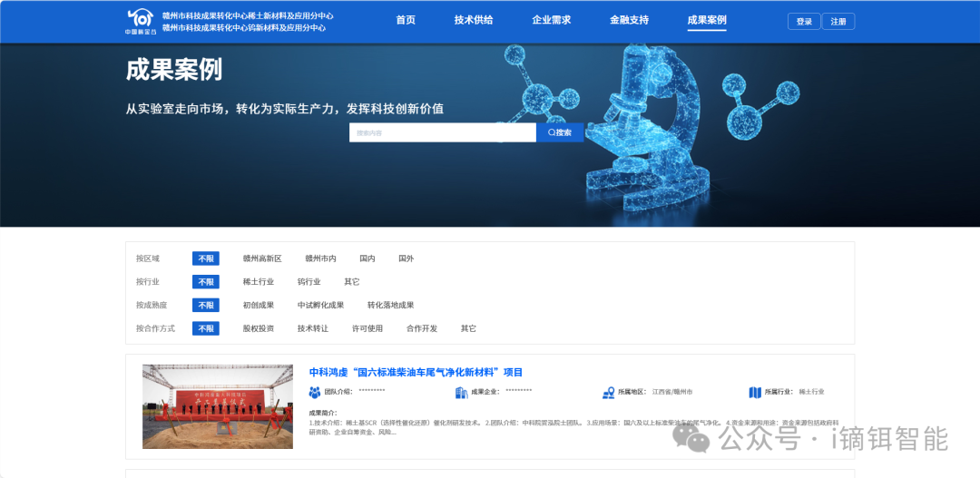Click the WeChat watermark icon
Viewport: 980px width, 478px height.
pos(698,440)
